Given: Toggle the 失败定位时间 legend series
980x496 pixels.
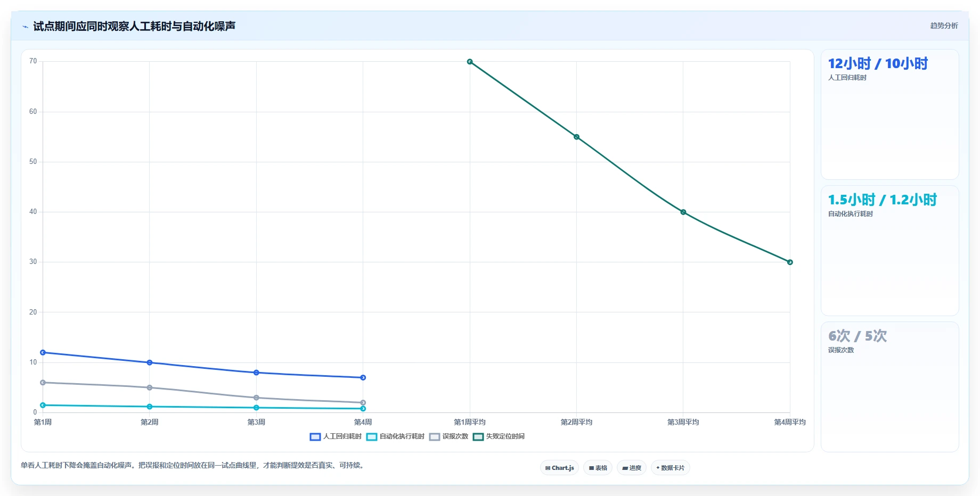Looking at the screenshot, I should click(x=499, y=436).
